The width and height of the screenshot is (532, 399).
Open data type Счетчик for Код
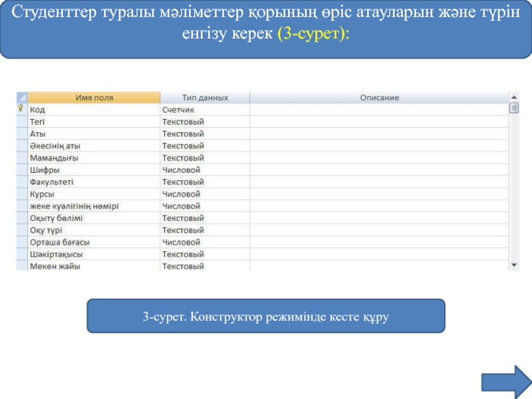[205, 109]
